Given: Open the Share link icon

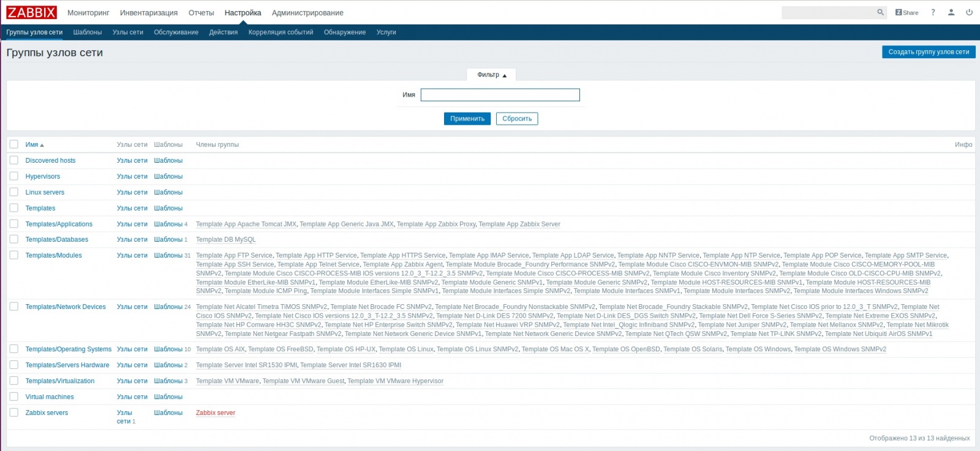Looking at the screenshot, I should pos(907,12).
